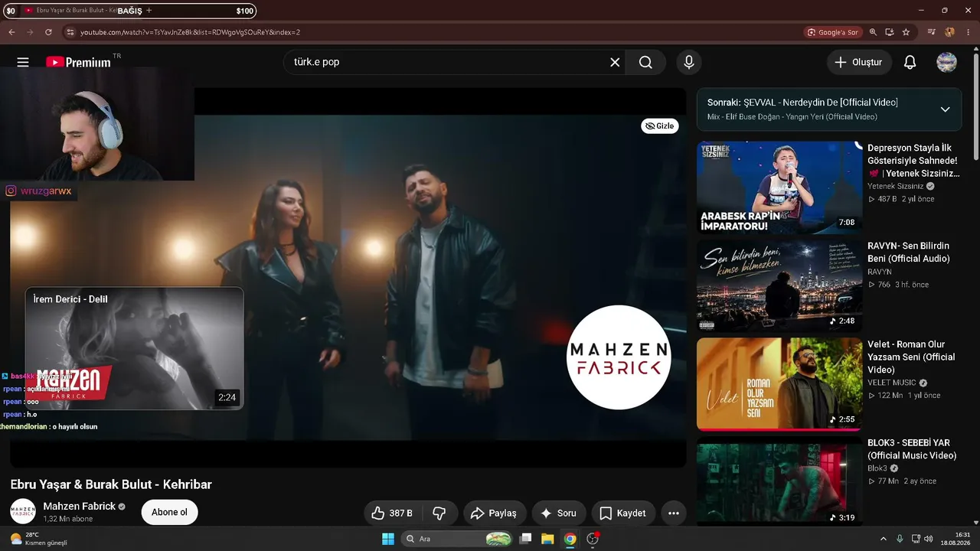The height and width of the screenshot is (551, 980).
Task: Click the address bar URL
Action: (x=190, y=32)
